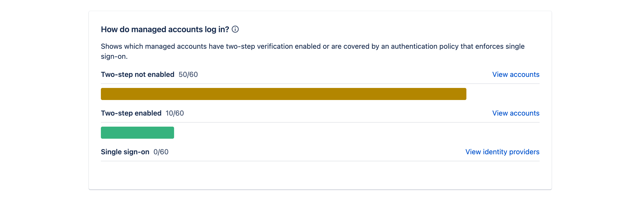Select the Two-step not enabled label
Image resolution: width=644 pixels, height=201 pixels.
(x=138, y=74)
